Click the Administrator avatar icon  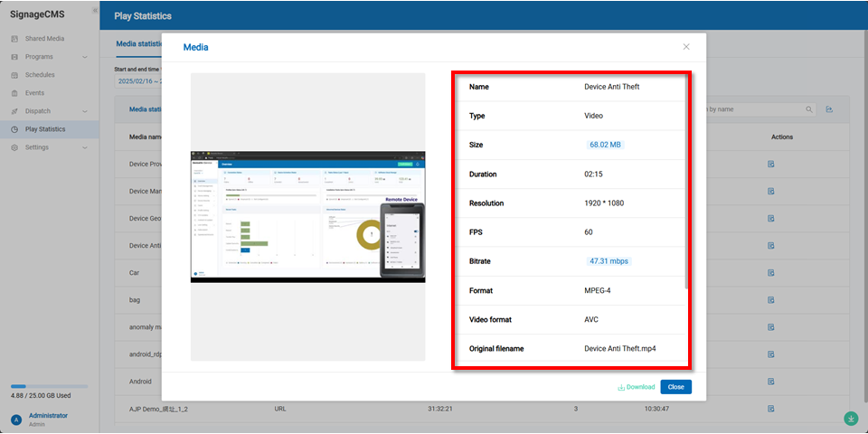pos(15,420)
